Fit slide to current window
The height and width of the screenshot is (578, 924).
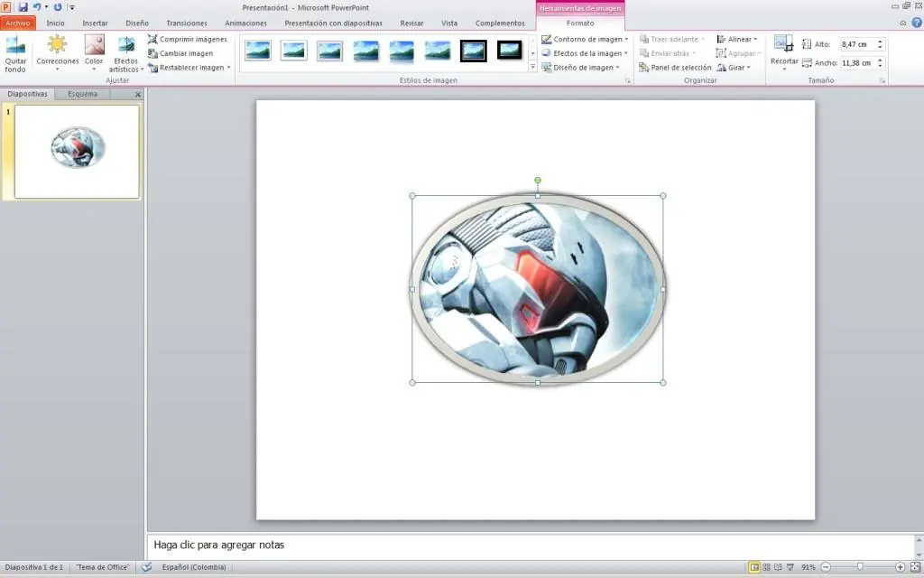pyautogui.click(x=915, y=567)
